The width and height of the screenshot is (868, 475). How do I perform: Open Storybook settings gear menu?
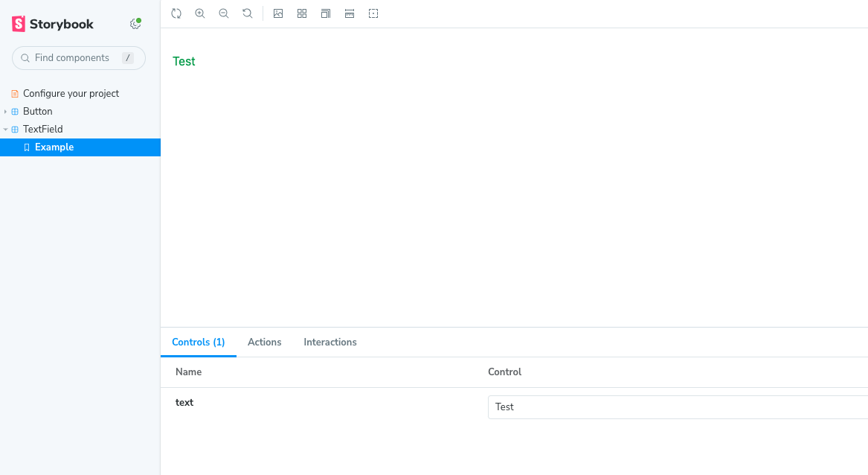click(135, 24)
